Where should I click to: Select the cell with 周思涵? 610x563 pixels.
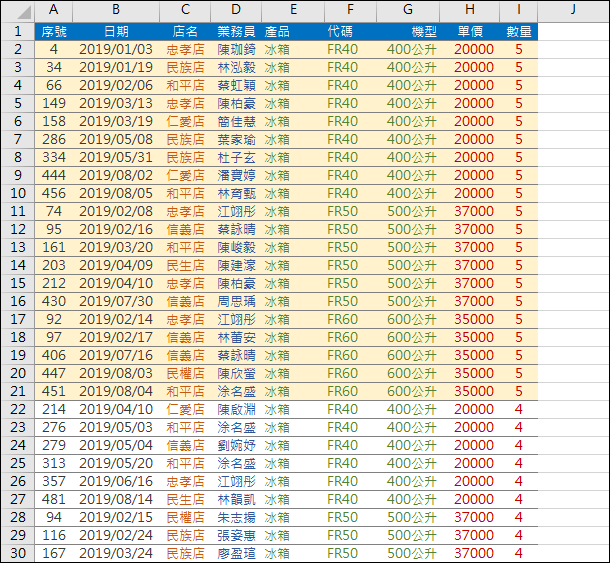[x=236, y=301]
